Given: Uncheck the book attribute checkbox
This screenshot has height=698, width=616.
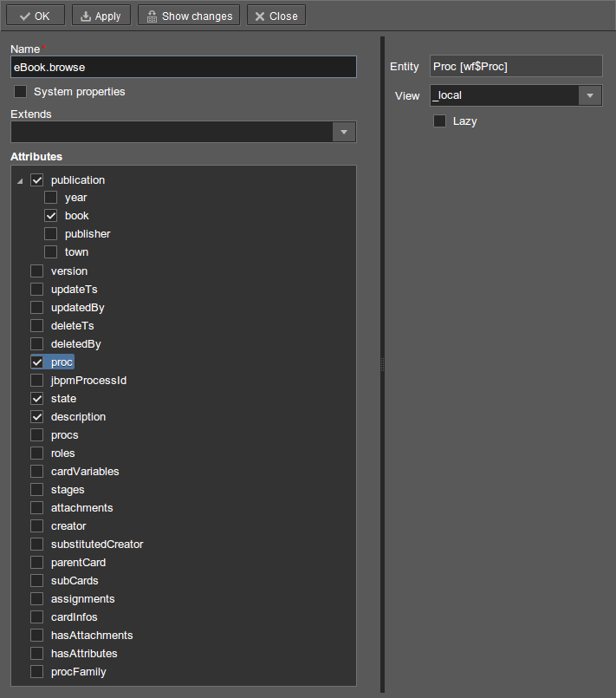Looking at the screenshot, I should click(51, 216).
